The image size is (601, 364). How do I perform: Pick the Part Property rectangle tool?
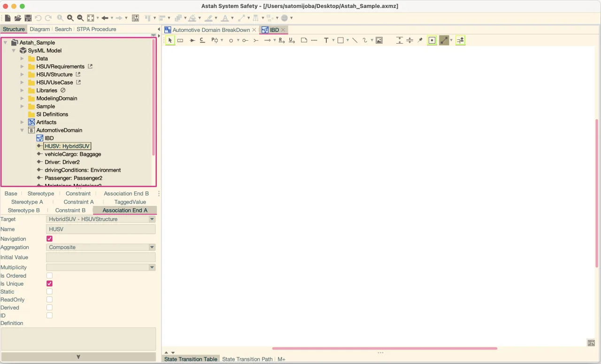coord(180,40)
